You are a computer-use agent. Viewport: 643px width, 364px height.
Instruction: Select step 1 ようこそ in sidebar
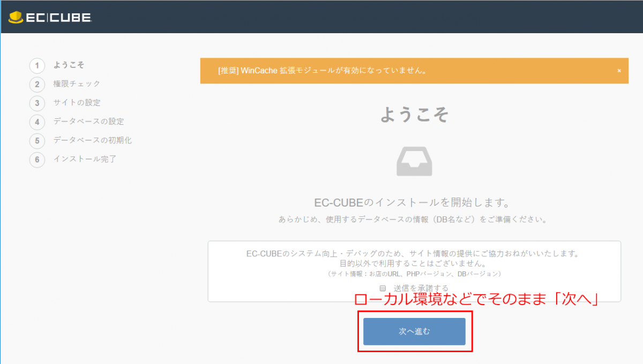pyautogui.click(x=57, y=65)
